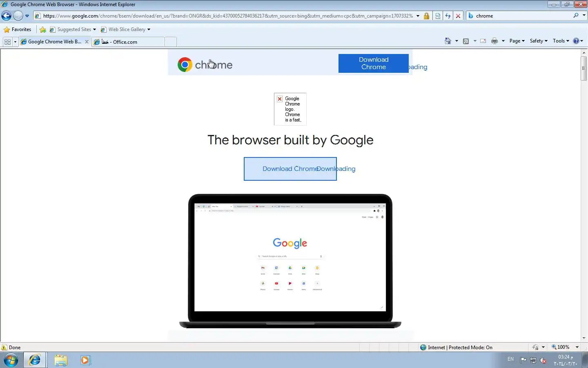
Task: Click the laptop showing Google homepage image
Action: click(x=290, y=261)
